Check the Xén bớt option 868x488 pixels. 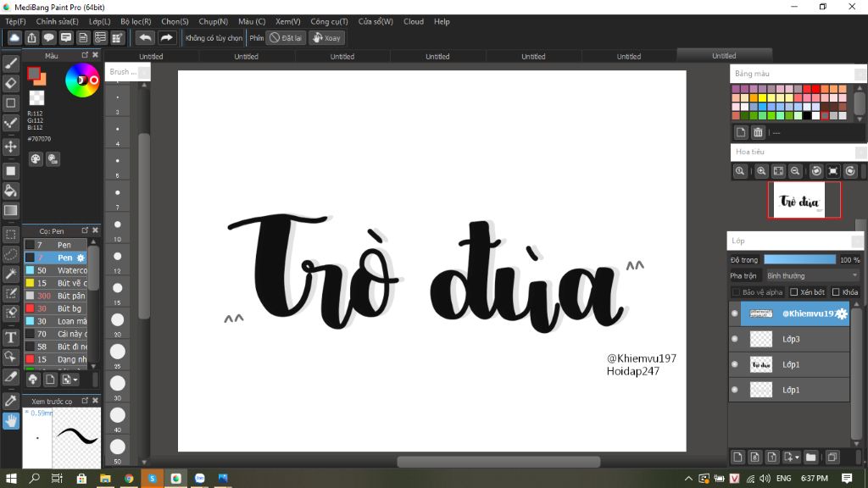(794, 292)
